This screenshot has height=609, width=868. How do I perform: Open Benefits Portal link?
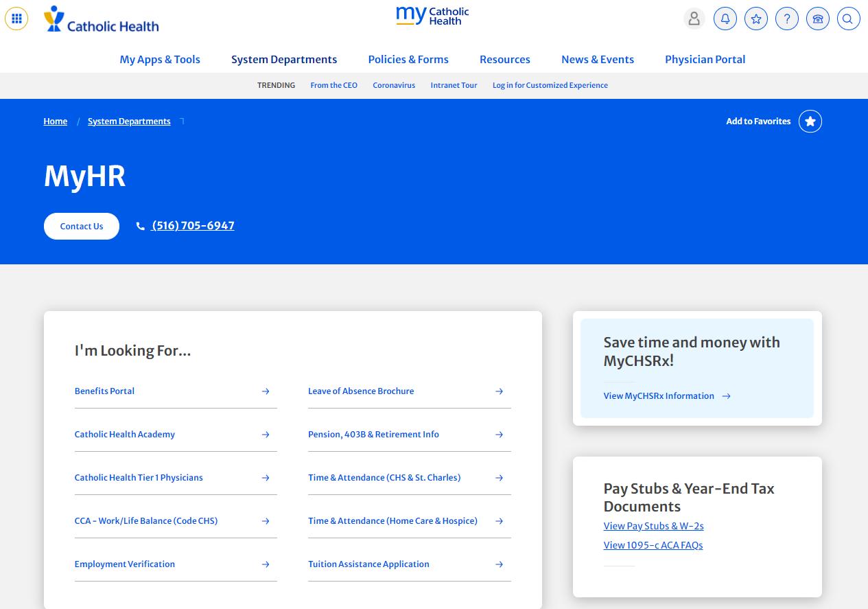[x=104, y=391]
